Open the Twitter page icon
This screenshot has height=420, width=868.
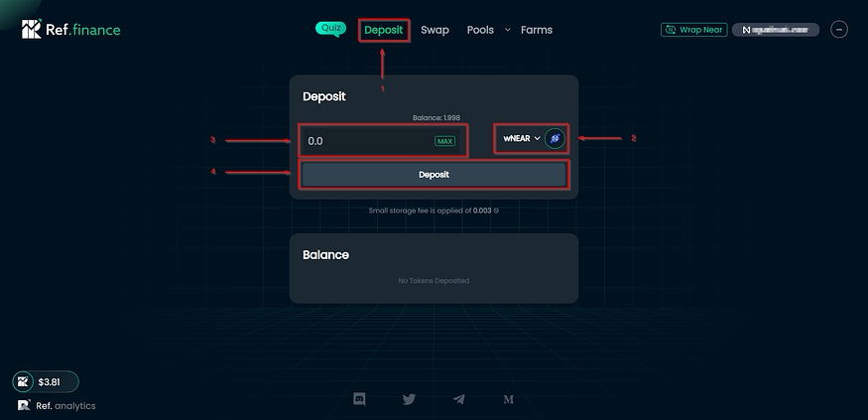click(x=409, y=399)
